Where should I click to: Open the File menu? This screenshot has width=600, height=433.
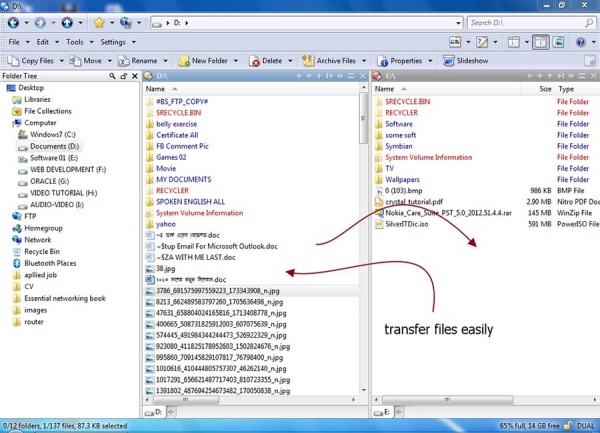pyautogui.click(x=14, y=42)
